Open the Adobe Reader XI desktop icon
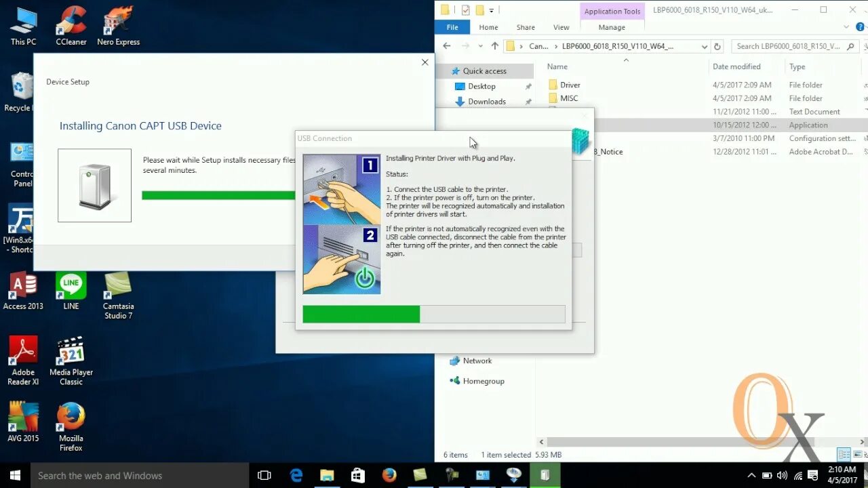Viewport: 868px width, 488px height. (23, 361)
